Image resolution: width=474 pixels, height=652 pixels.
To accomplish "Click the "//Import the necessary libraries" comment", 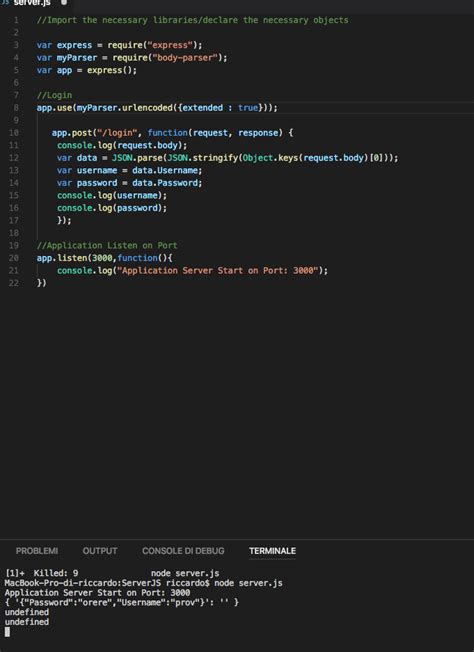I will (193, 20).
